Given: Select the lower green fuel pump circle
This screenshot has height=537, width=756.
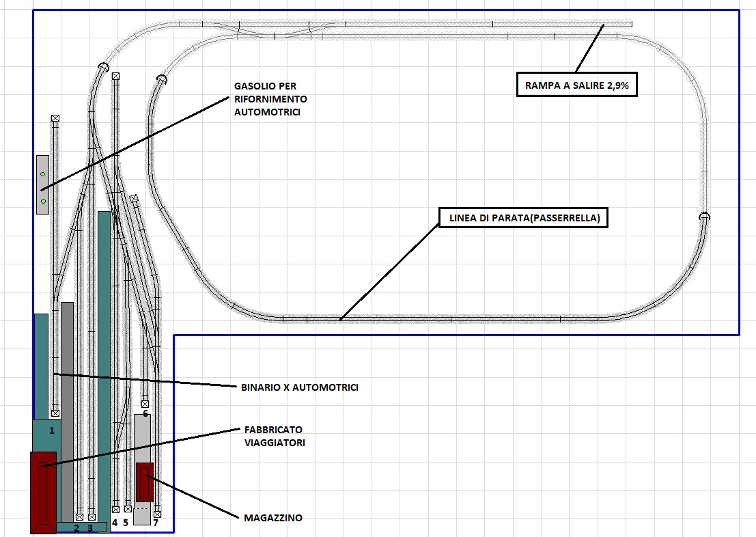Looking at the screenshot, I should point(42,201).
